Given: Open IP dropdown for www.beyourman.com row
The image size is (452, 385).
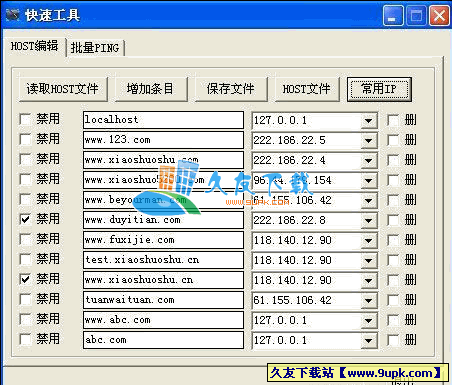Looking at the screenshot, I should [368, 200].
